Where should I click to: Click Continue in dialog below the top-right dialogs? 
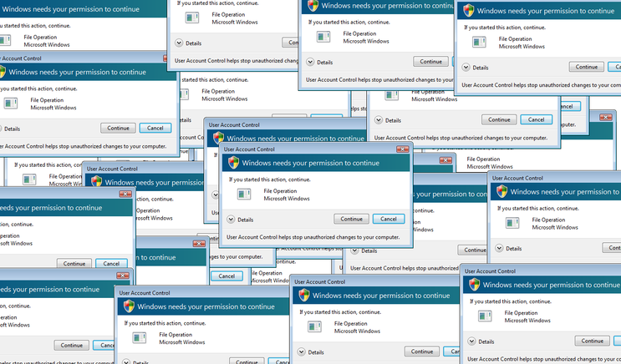click(499, 119)
